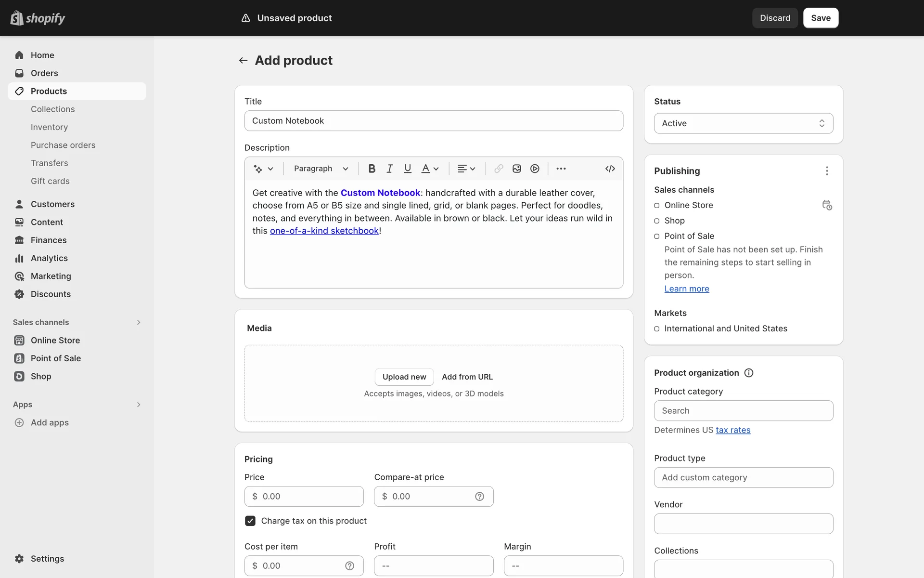Click the insert video icon

[535, 169]
